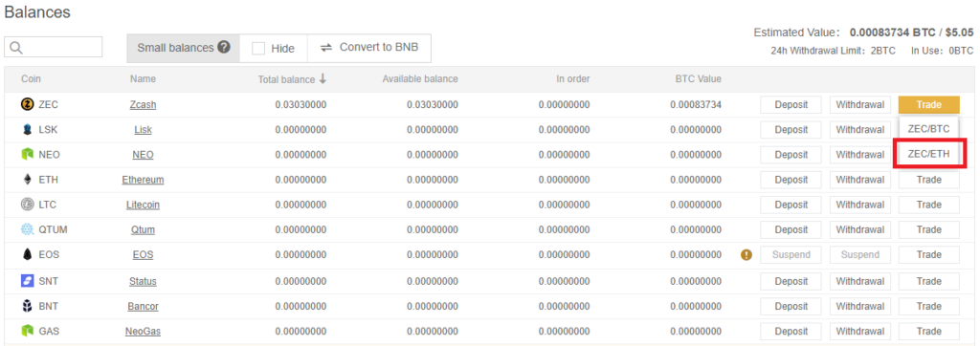Viewport: 980px width, 346px height.
Task: Open the Zcash name link
Action: [144, 105]
